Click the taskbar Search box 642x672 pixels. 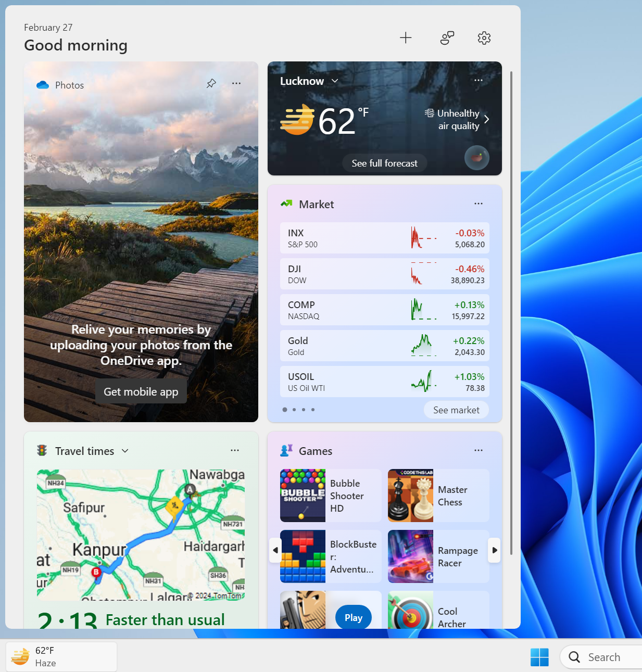coord(601,657)
